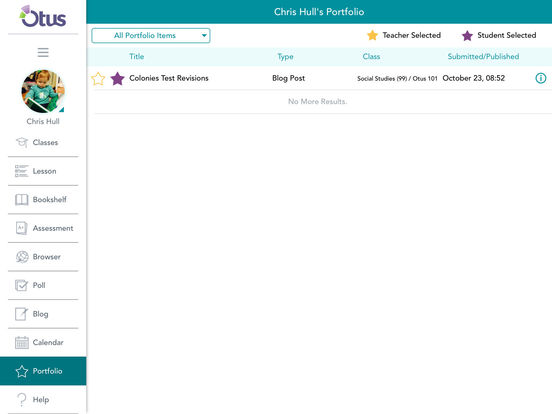Open the hamburger menu icon
Screen dimensions: 552x414
[x=43, y=52]
